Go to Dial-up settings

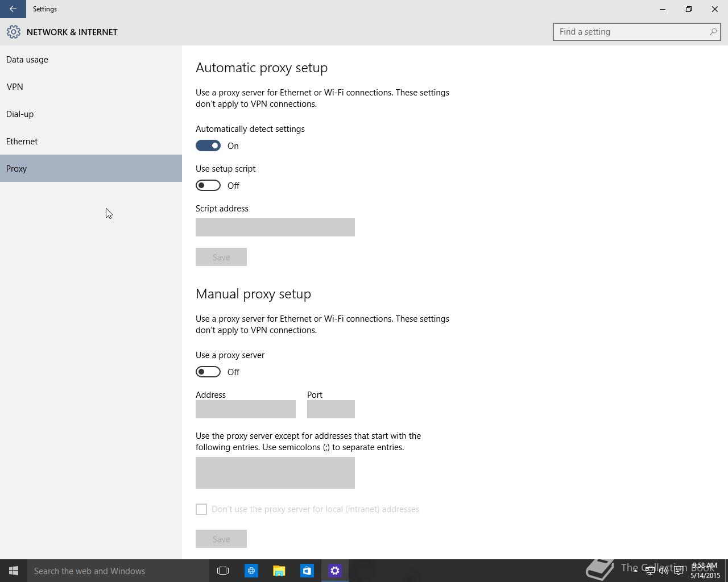pos(91,114)
